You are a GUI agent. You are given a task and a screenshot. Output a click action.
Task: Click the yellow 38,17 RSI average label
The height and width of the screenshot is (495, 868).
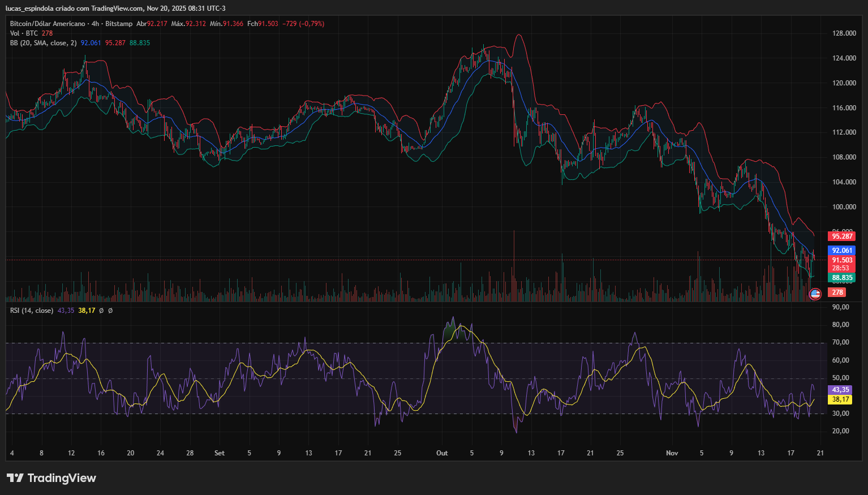point(840,399)
